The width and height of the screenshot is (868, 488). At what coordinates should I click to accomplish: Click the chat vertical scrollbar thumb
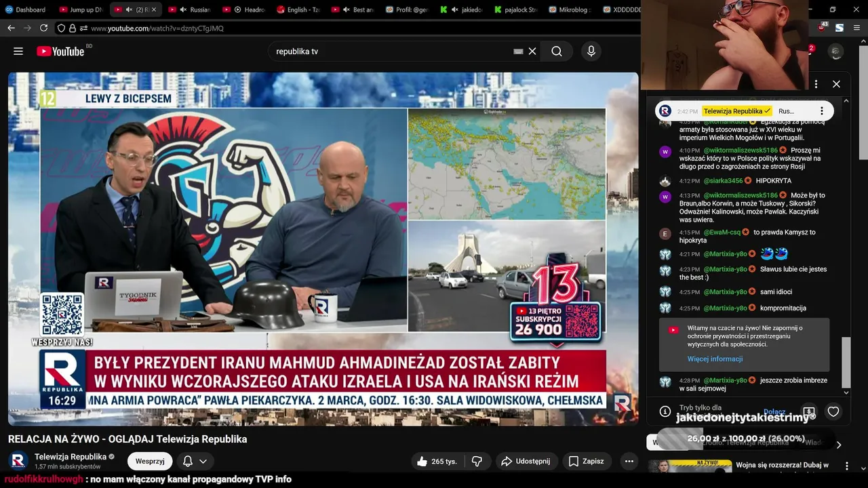846,362
